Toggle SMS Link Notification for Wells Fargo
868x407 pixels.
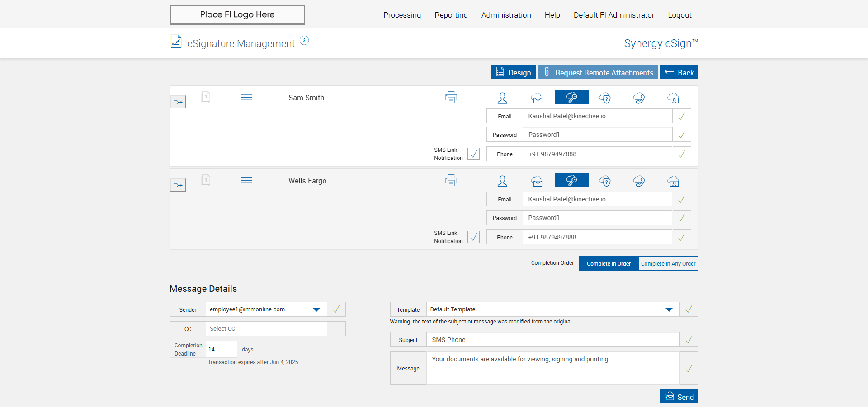click(x=473, y=237)
